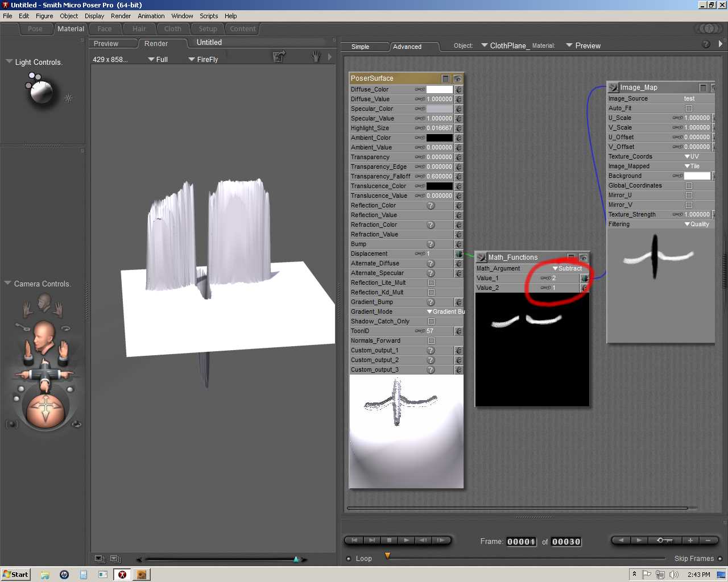The height and width of the screenshot is (582, 728).
Task: Click the current Frame number field
Action: pyautogui.click(x=521, y=542)
